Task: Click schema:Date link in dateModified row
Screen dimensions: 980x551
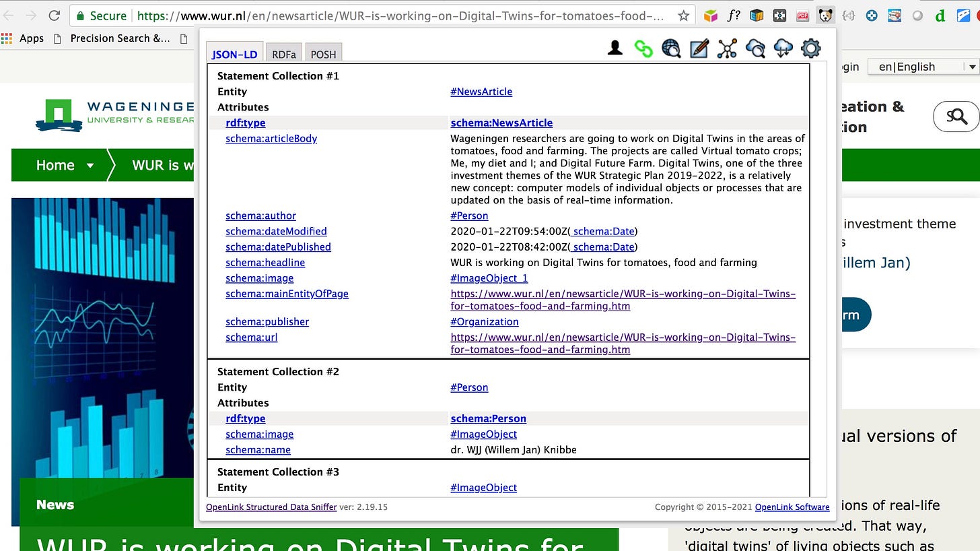Action: (604, 231)
